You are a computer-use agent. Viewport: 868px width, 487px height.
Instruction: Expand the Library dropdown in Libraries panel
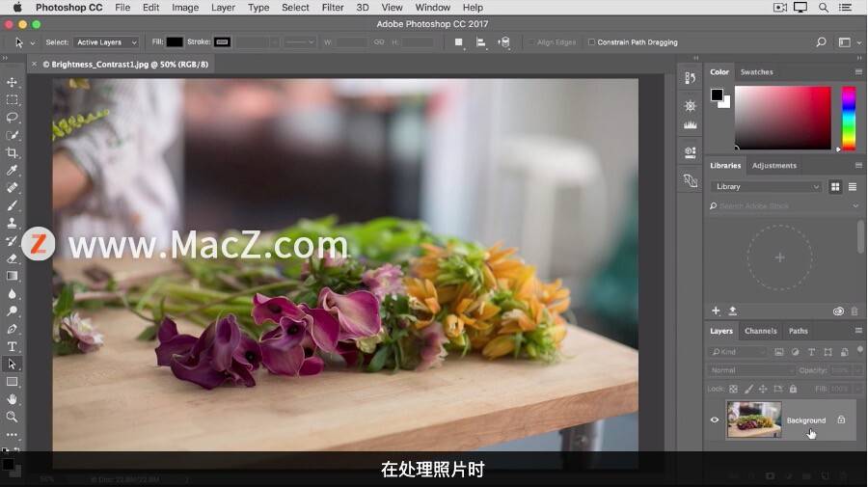pos(767,186)
